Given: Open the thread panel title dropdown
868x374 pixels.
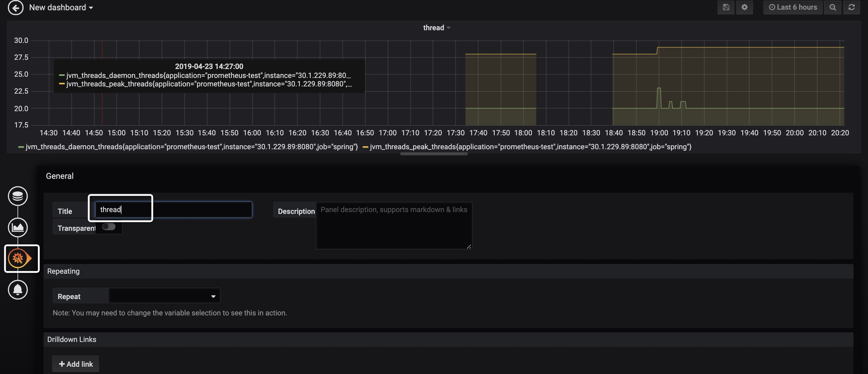Looking at the screenshot, I should tap(437, 27).
